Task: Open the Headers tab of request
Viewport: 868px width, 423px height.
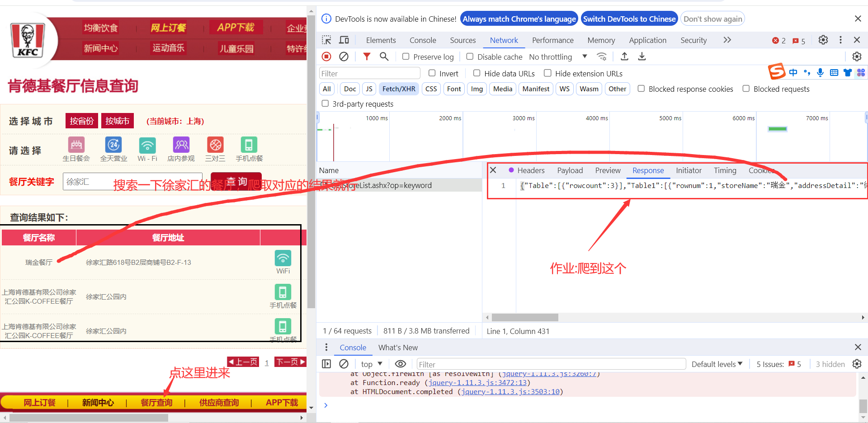Action: click(x=531, y=170)
